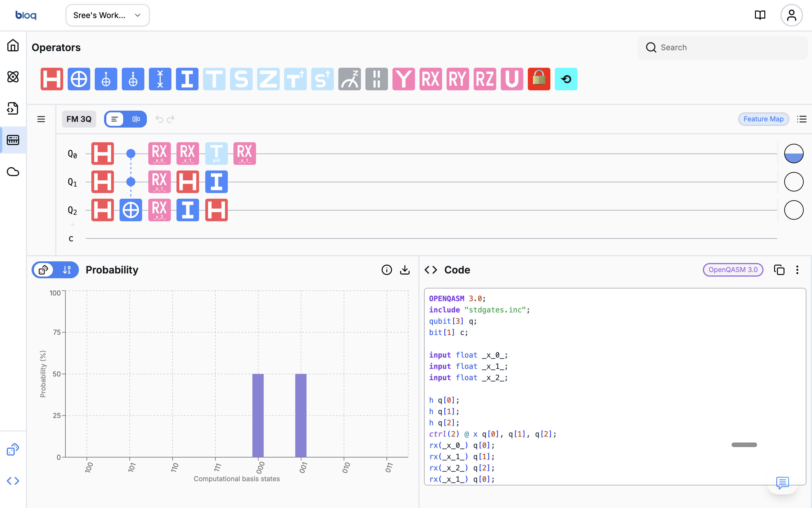Select the CNOT target on Q2
Viewport: 812px width, 508px height.
tap(131, 210)
